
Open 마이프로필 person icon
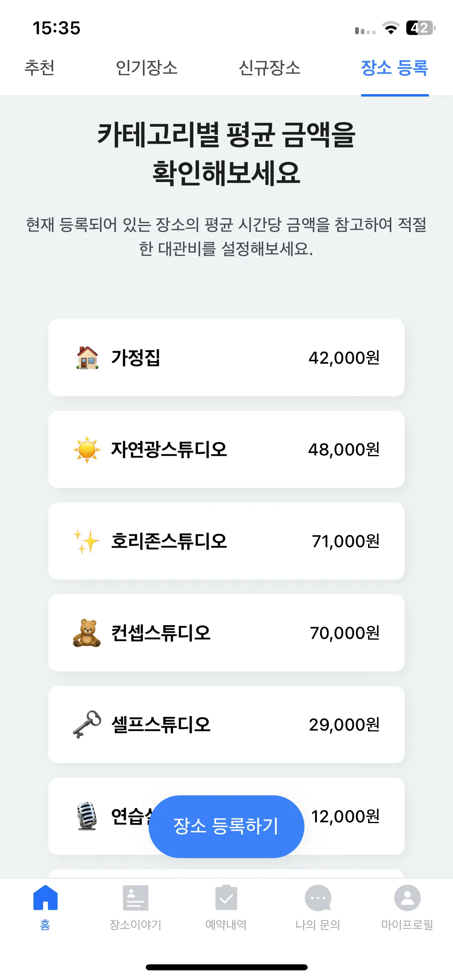pyautogui.click(x=407, y=898)
